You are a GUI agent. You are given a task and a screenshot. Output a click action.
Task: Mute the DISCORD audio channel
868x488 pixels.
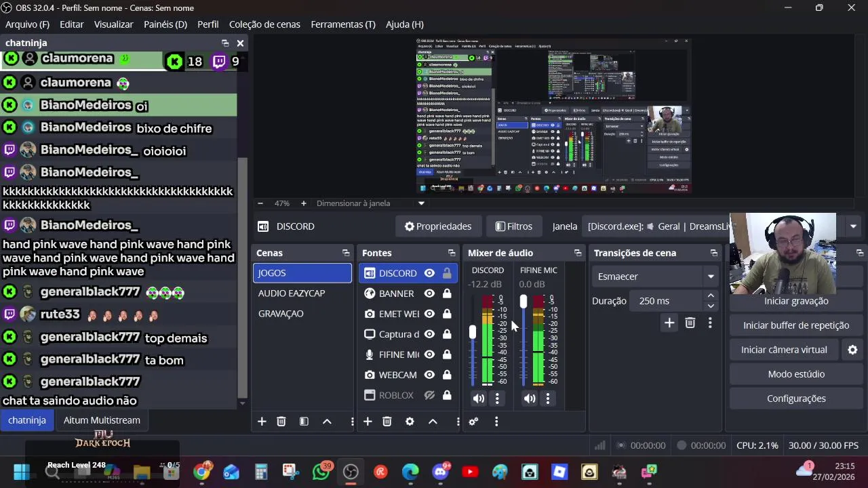pos(479,399)
